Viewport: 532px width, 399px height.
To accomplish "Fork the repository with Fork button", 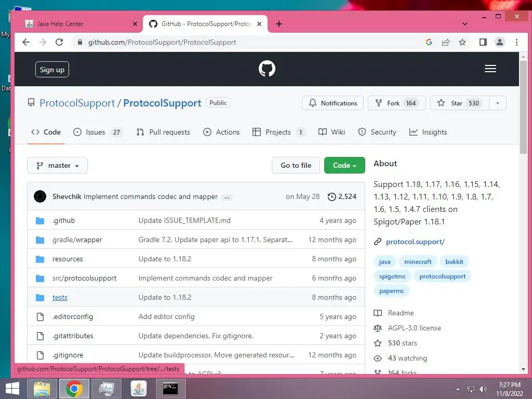I will pos(396,103).
